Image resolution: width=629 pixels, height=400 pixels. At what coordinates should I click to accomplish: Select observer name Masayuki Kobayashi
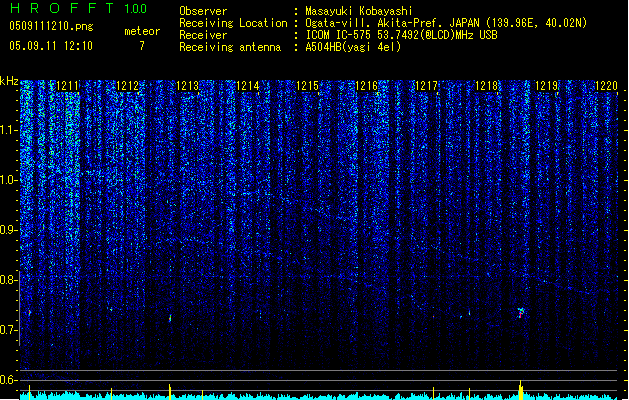click(x=358, y=11)
